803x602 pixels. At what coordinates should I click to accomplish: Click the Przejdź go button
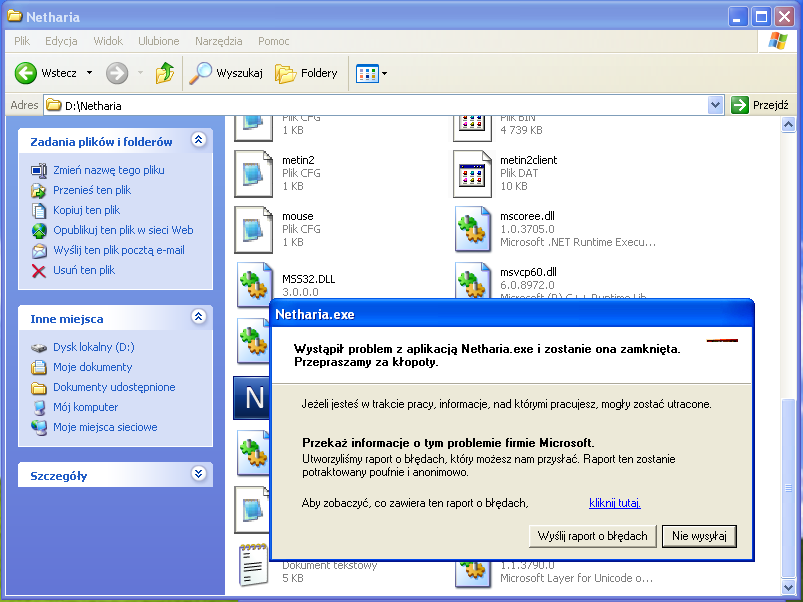pyautogui.click(x=760, y=105)
